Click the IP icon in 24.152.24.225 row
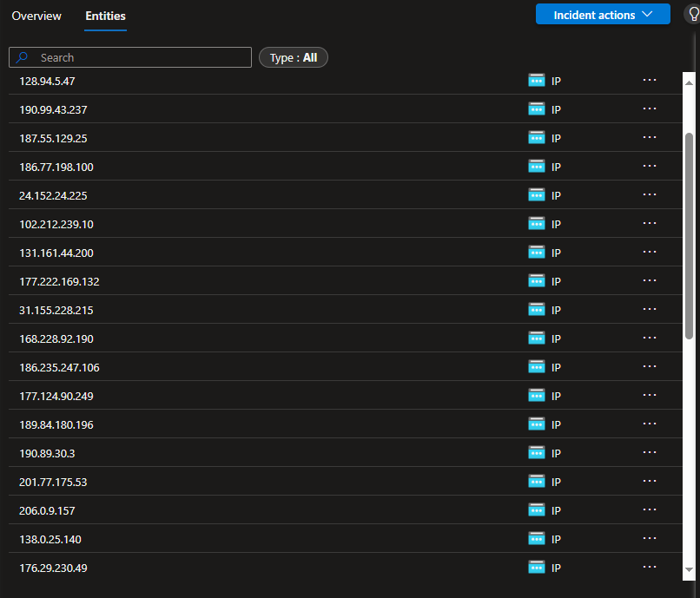 pos(537,195)
